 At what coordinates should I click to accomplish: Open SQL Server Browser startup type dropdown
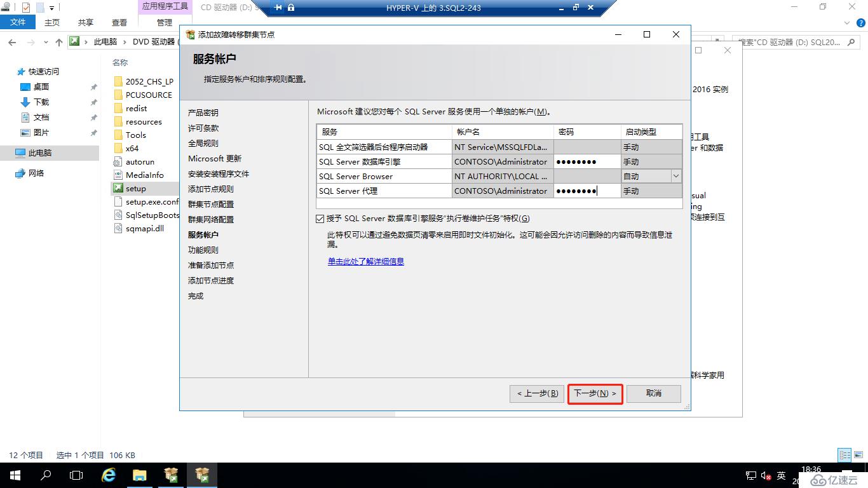[x=676, y=177]
